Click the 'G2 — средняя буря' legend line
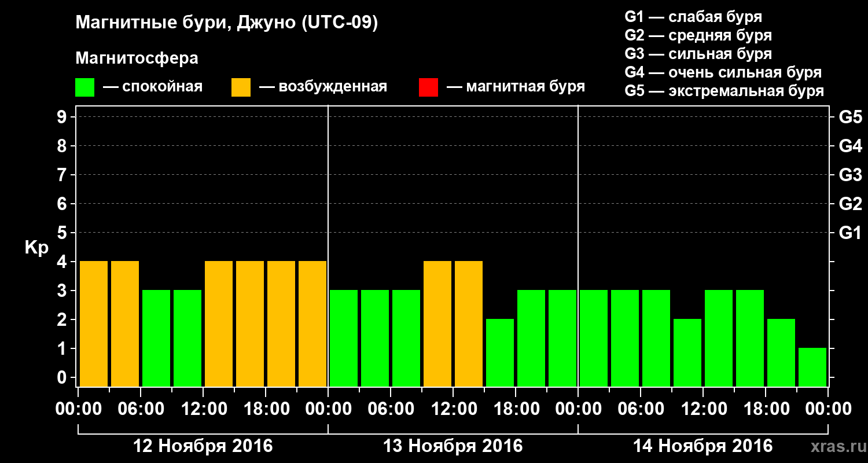Screen dimensions: 868x463 click(698, 35)
